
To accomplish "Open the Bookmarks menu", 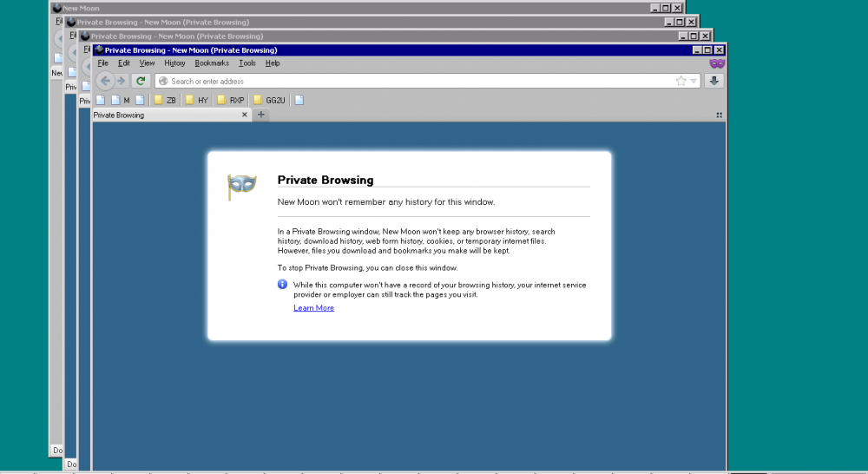I will 212,63.
